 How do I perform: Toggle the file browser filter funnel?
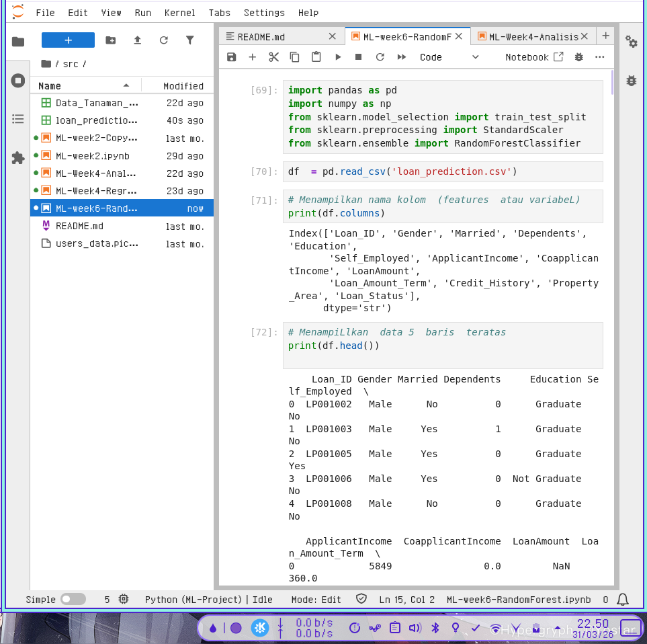pyautogui.click(x=190, y=40)
